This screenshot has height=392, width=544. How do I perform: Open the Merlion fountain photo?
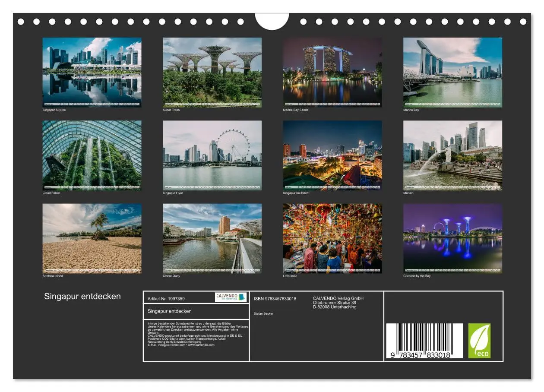tap(453, 155)
